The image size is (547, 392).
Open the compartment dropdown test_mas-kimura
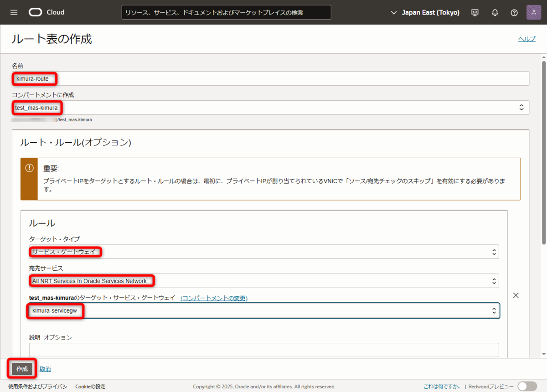(x=270, y=108)
